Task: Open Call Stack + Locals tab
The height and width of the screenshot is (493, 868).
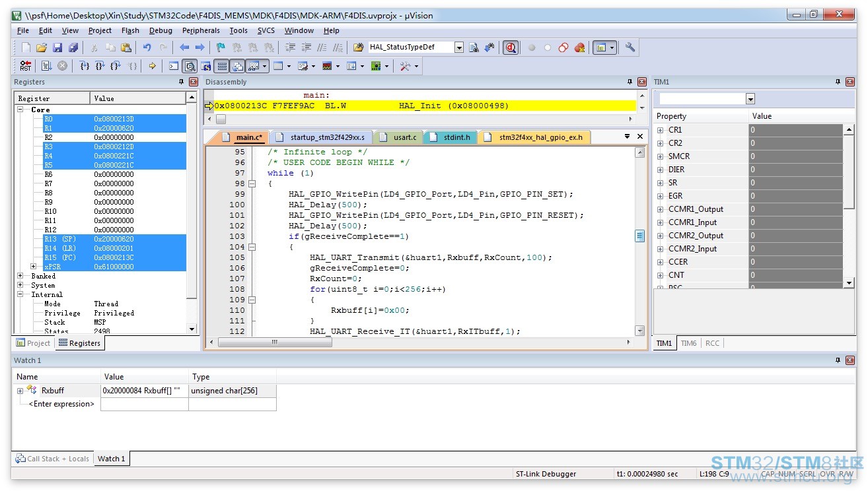Action: click(52, 459)
